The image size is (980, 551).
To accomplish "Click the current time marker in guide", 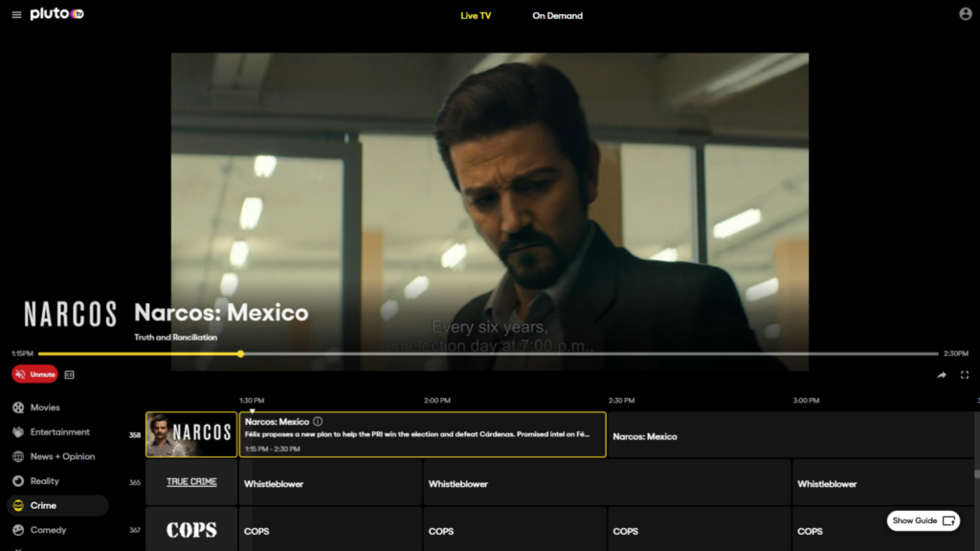I will click(253, 411).
